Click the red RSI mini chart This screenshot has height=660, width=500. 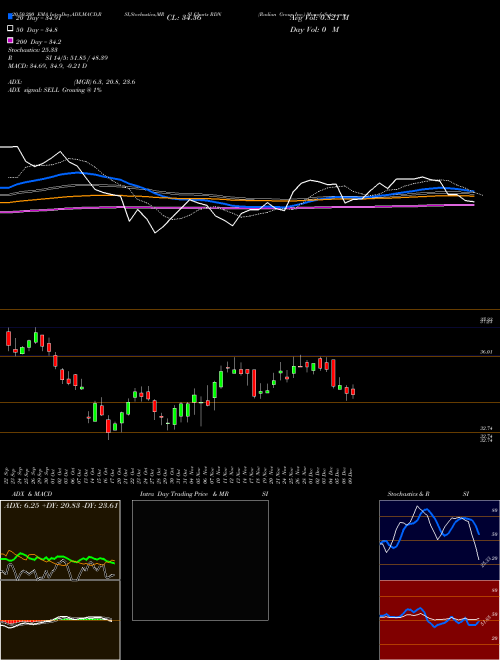439,620
